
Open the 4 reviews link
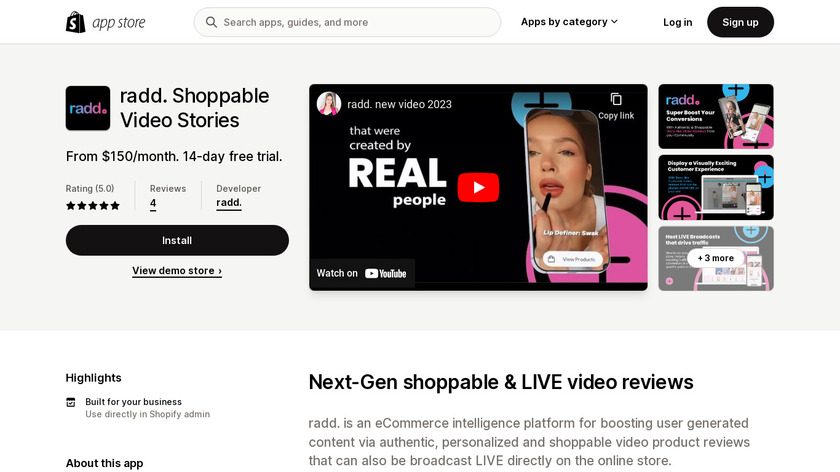(153, 203)
